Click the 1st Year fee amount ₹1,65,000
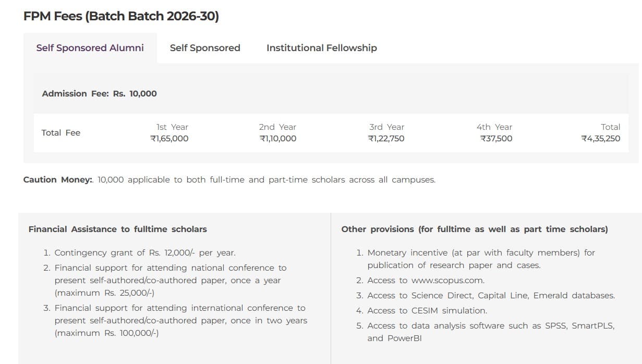This screenshot has height=364, width=642. point(169,139)
